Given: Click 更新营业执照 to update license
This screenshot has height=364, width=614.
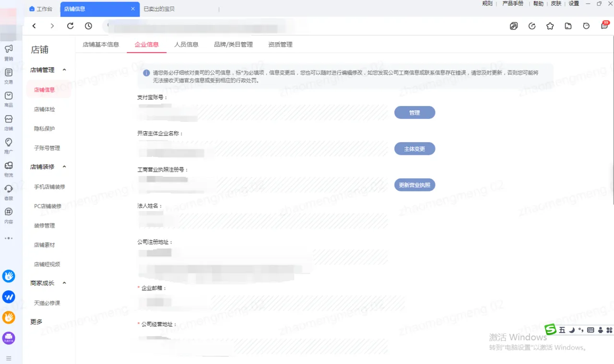Looking at the screenshot, I should click(x=414, y=185).
